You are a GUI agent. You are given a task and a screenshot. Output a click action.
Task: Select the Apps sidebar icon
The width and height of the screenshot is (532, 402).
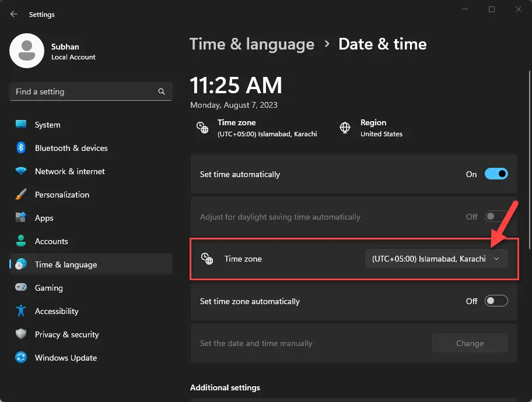[22, 218]
